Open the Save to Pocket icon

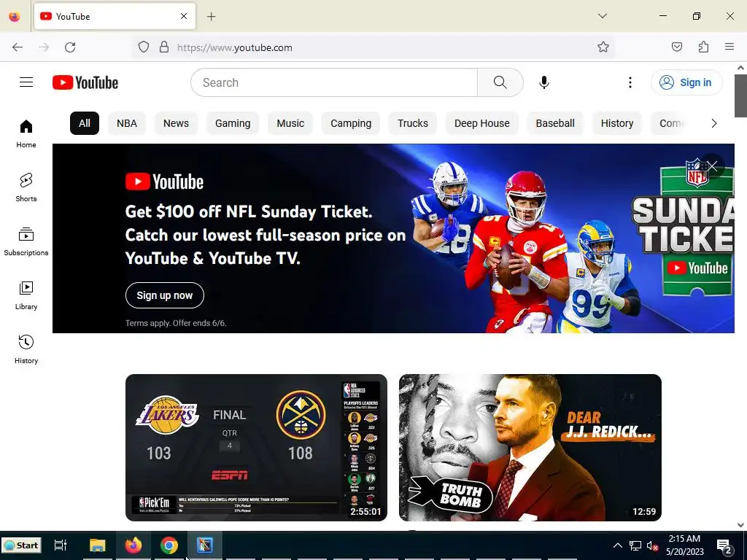pyautogui.click(x=676, y=47)
